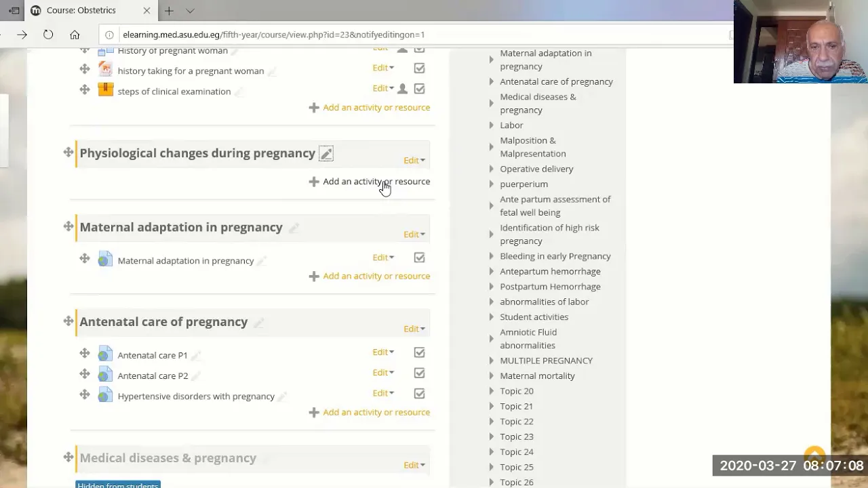The width and height of the screenshot is (868, 488).
Task: Open Hypertensive disorders with pregnancy link
Action: pos(196,396)
